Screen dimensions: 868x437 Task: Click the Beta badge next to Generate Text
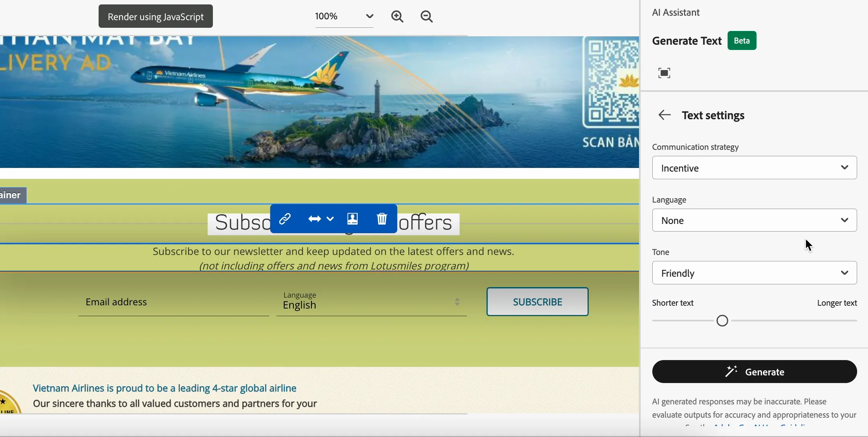tap(742, 41)
